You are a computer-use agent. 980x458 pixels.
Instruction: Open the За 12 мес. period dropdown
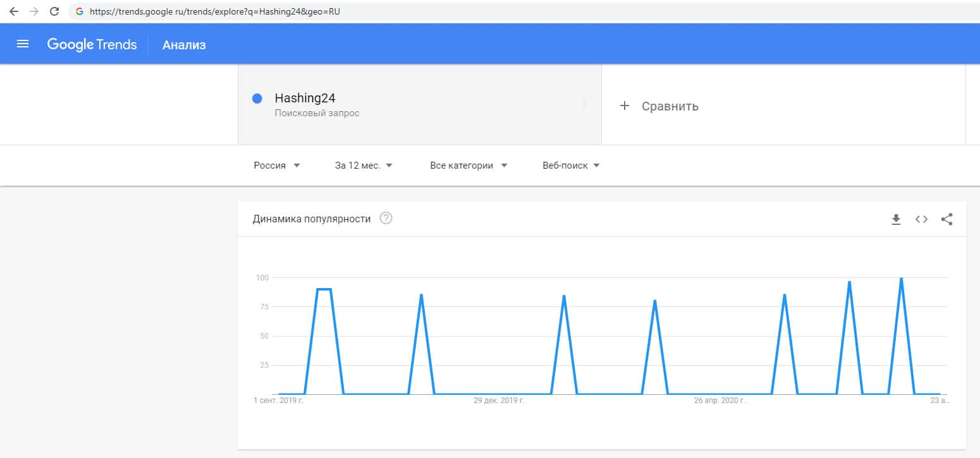pos(364,166)
